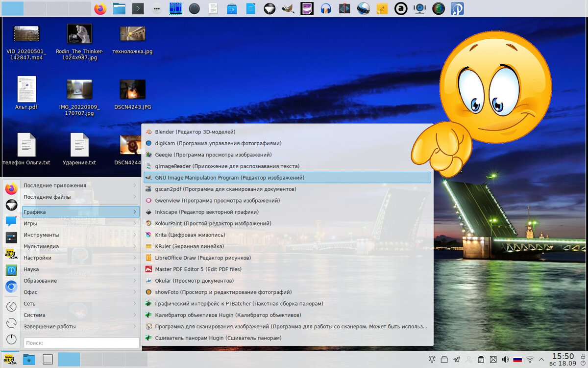Image resolution: width=588 pixels, height=368 pixels.
Task: Open the Telegram icon in the system tray
Action: point(456,360)
